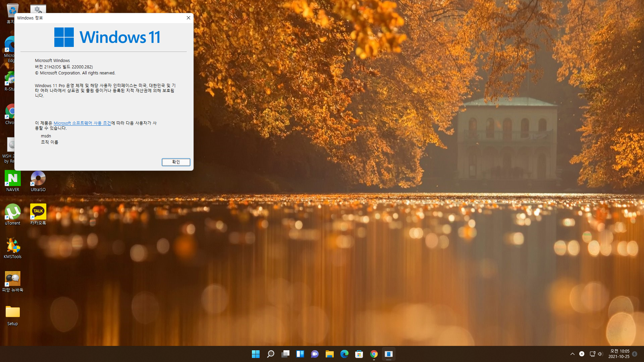Select the R-Studio desktop shortcut

click(9, 81)
